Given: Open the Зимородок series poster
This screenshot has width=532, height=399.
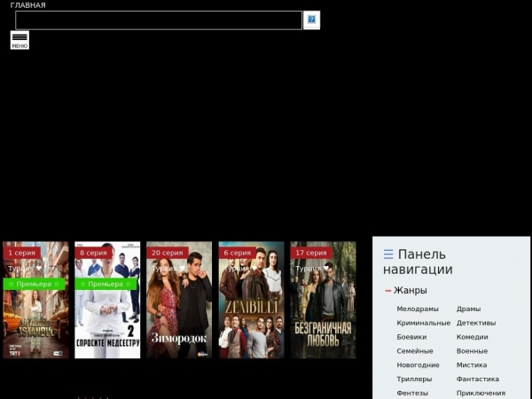Looking at the screenshot, I should [x=179, y=300].
